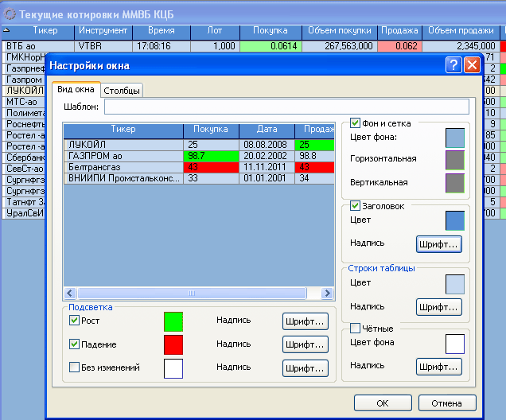Select the СевСт-ао row in quotes window
Viewport: 506px width, 420px height.
click(23, 169)
